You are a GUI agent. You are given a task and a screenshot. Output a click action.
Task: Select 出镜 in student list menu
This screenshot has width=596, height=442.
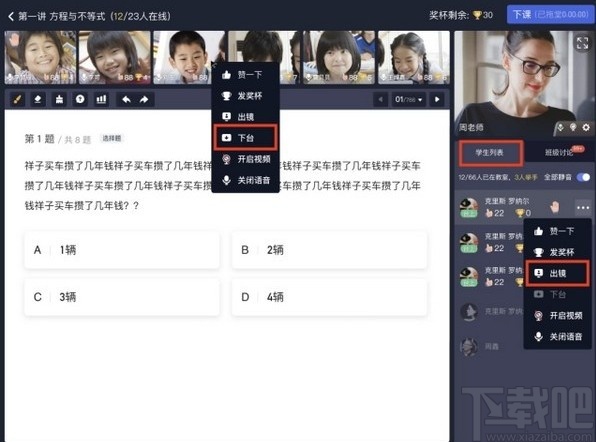557,273
